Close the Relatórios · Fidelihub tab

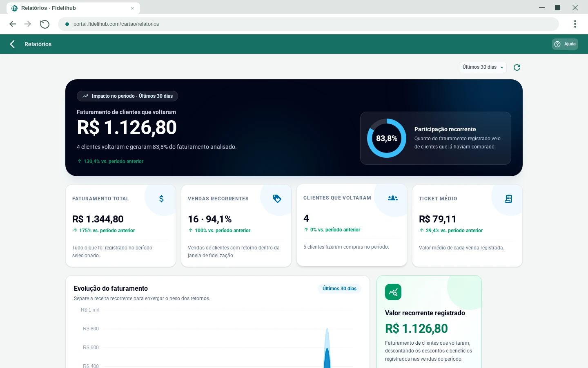[x=132, y=8]
